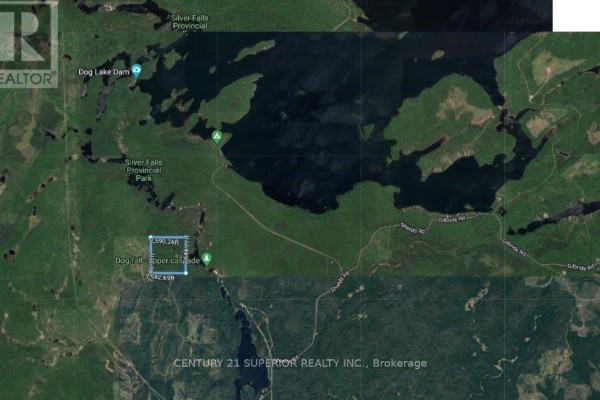Click the "Dog Lake Dam" map label
The height and width of the screenshot is (400, 600).
(104, 72)
